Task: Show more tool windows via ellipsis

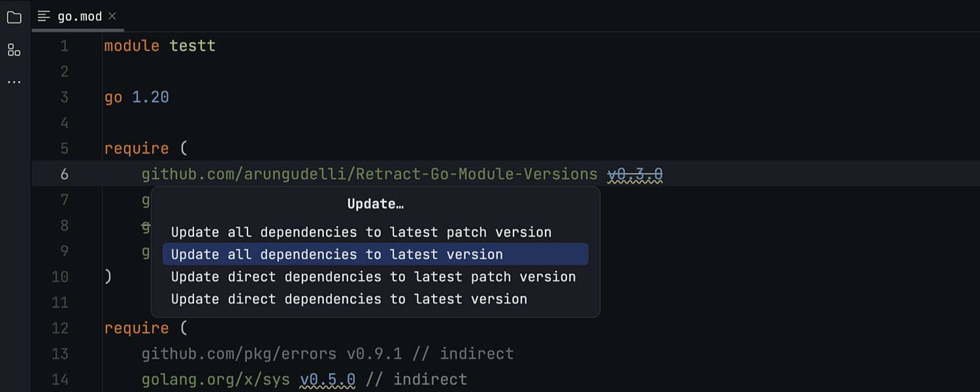Action: point(14,82)
